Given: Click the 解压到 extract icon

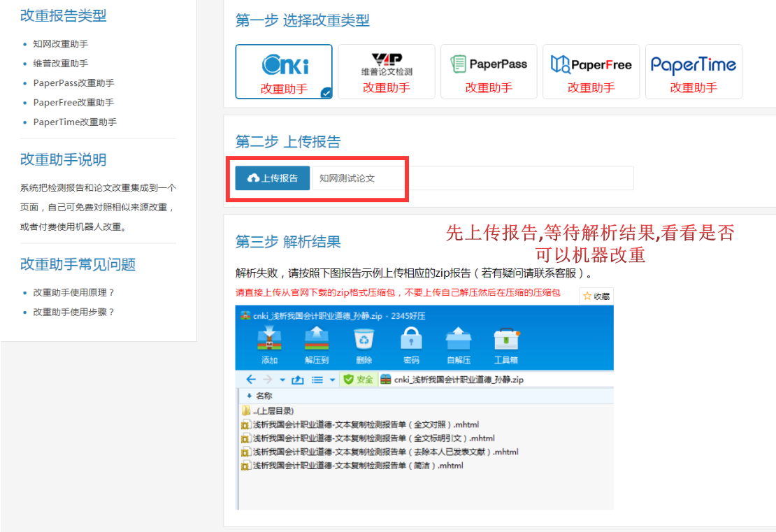Looking at the screenshot, I should (317, 340).
